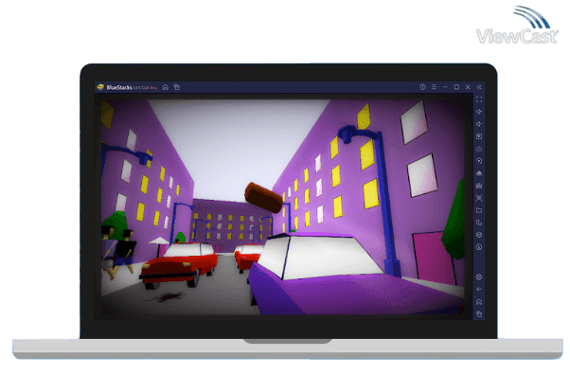Open the multi-instance icon in title bar
Screen dimensions: 570x392
[175, 87]
